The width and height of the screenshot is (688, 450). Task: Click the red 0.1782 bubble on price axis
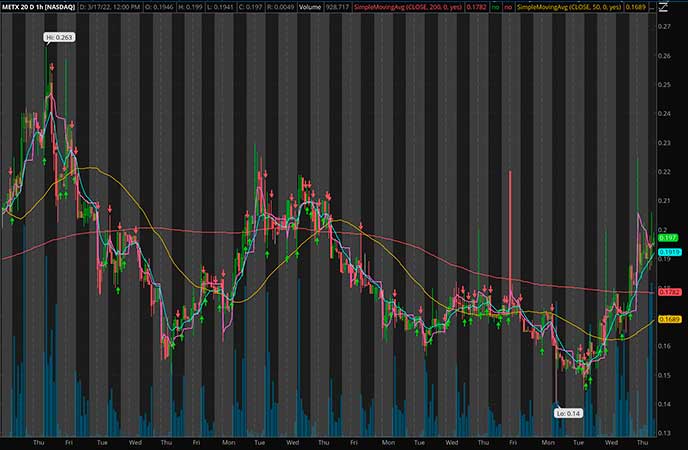point(670,292)
